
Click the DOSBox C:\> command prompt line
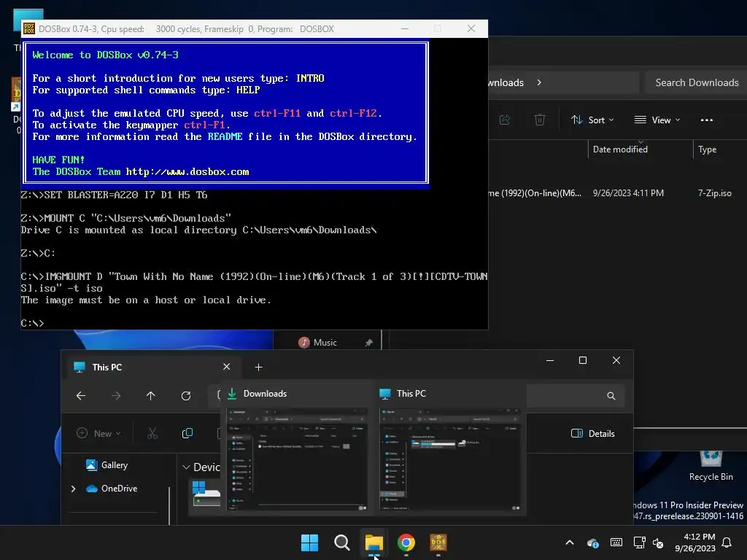pos(32,323)
